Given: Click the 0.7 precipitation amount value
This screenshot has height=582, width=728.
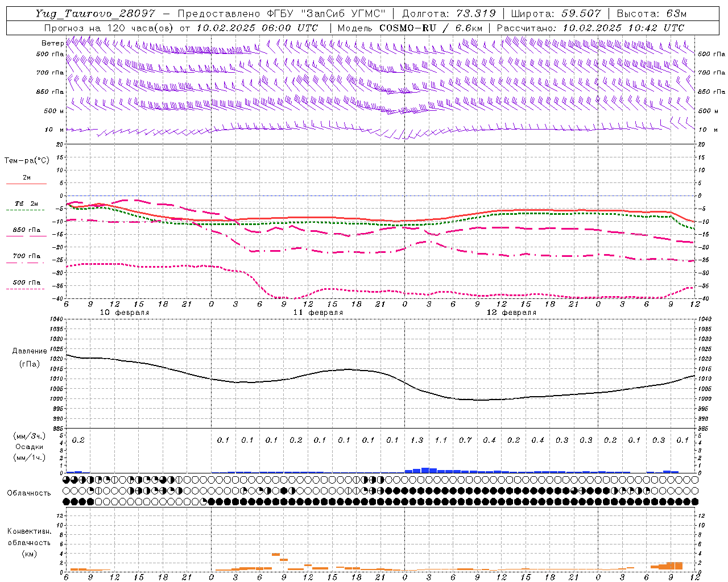Looking at the screenshot, I should pyautogui.click(x=465, y=440).
